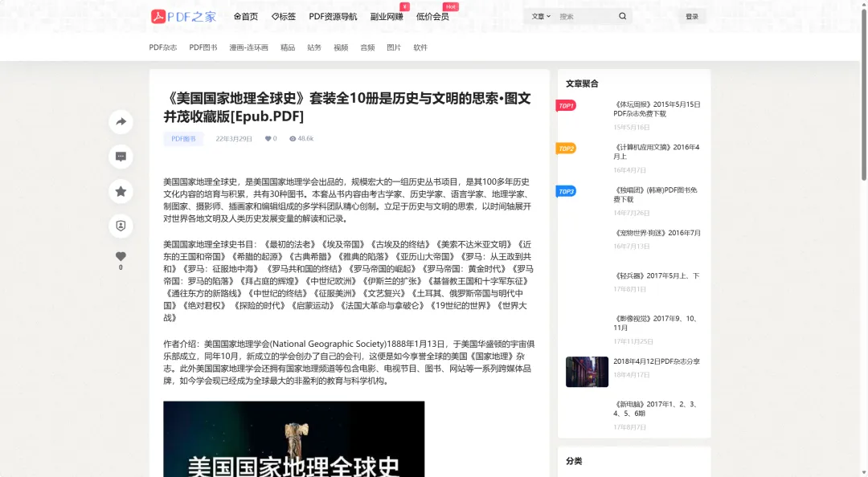This screenshot has width=868, height=477.
Task: Select the 视频 category
Action: (341, 47)
